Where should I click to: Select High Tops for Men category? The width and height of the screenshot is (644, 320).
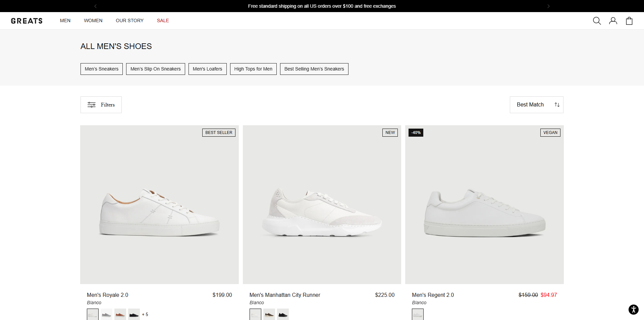click(x=253, y=69)
